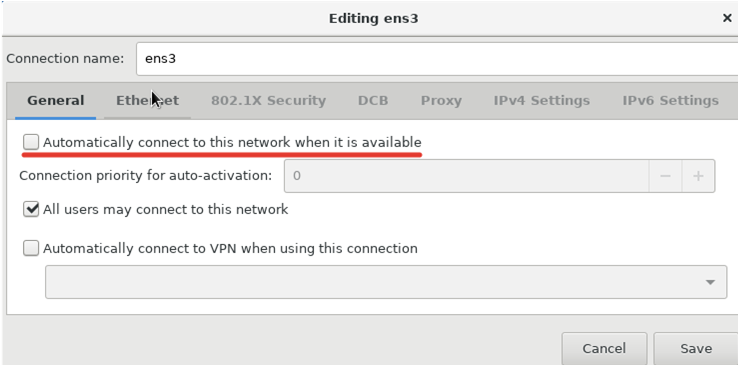
Task: Open the 802.1X Security tab
Action: tap(268, 101)
